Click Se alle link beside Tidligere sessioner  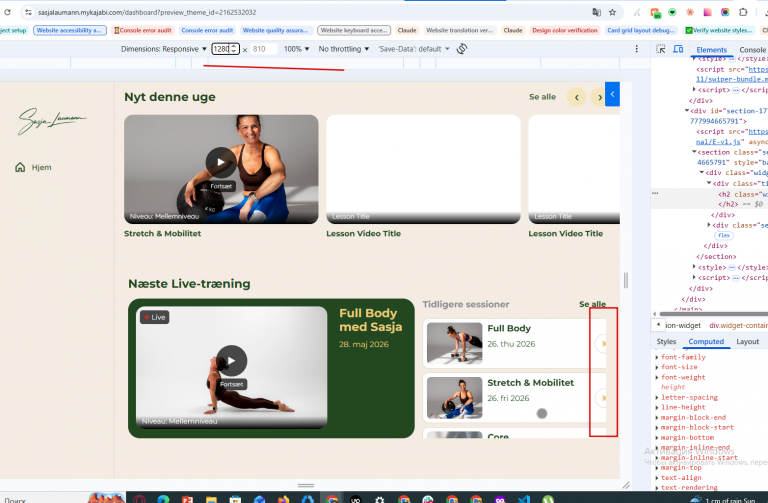pos(592,304)
